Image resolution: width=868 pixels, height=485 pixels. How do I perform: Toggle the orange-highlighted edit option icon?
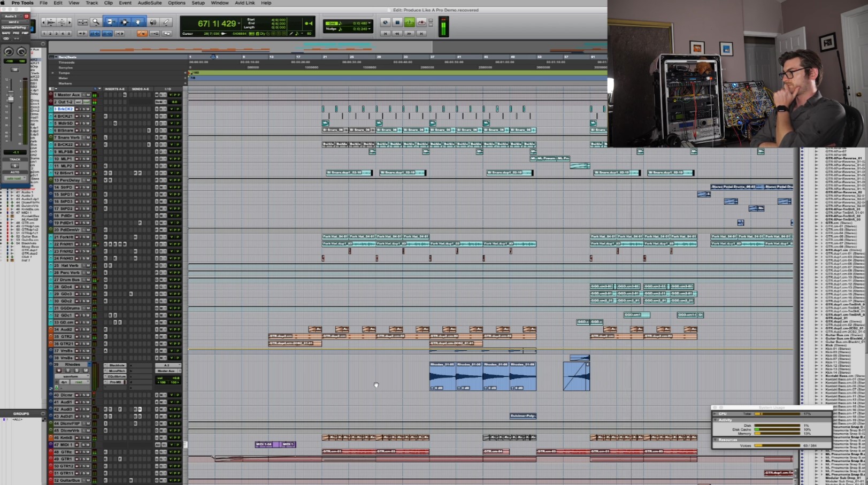142,33
